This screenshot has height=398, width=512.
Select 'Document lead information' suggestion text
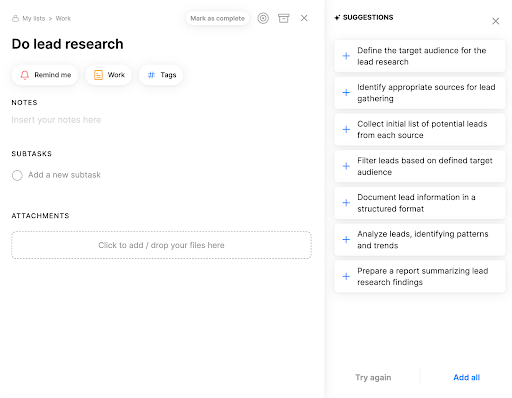tap(416, 203)
